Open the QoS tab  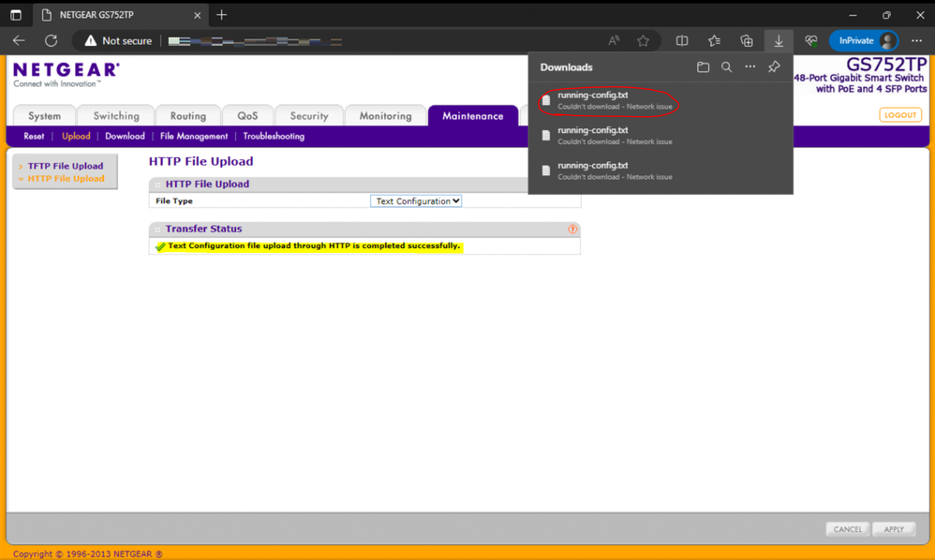click(x=247, y=115)
